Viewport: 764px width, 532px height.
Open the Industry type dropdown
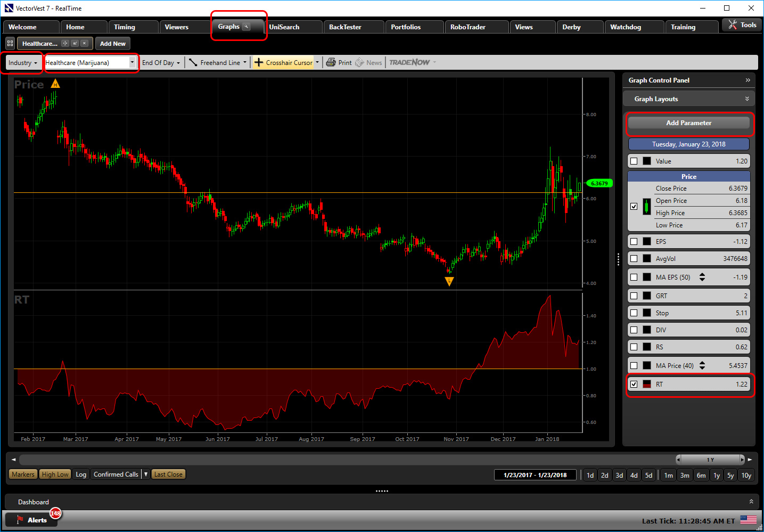(x=23, y=63)
